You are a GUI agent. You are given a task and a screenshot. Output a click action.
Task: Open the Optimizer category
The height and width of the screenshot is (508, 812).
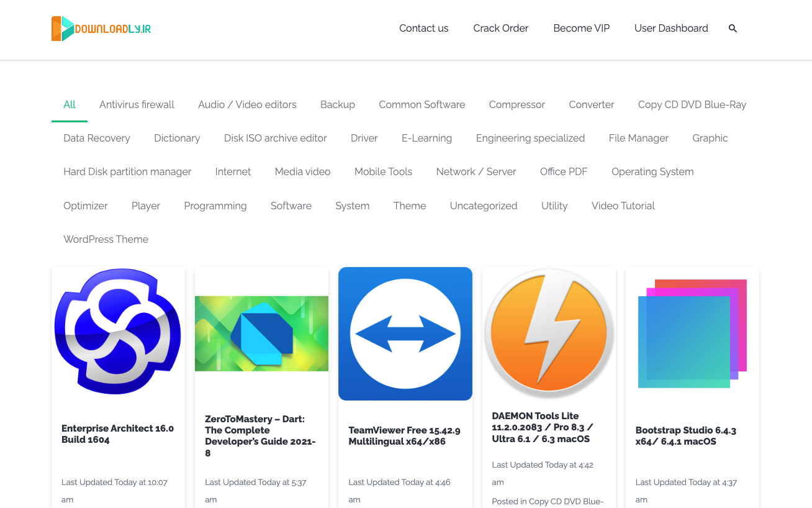point(86,206)
